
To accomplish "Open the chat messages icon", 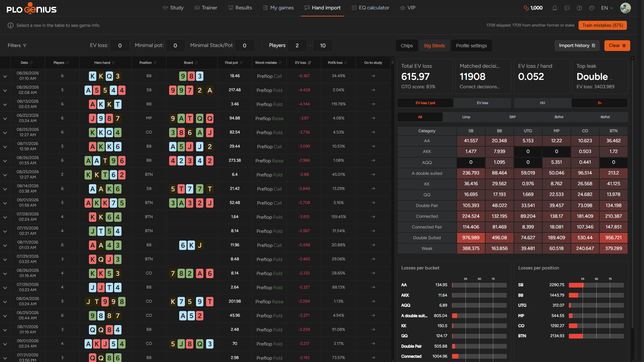I will point(567,8).
